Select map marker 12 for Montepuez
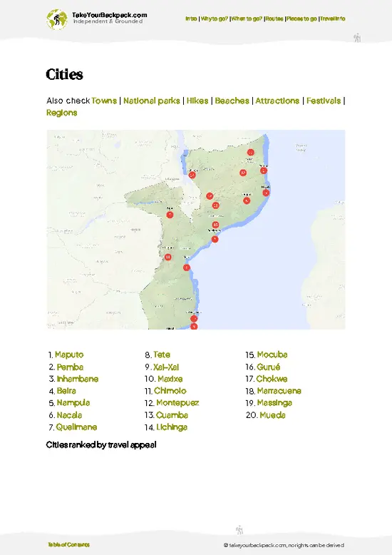Screen dimensions: 392x555 (x=243, y=173)
